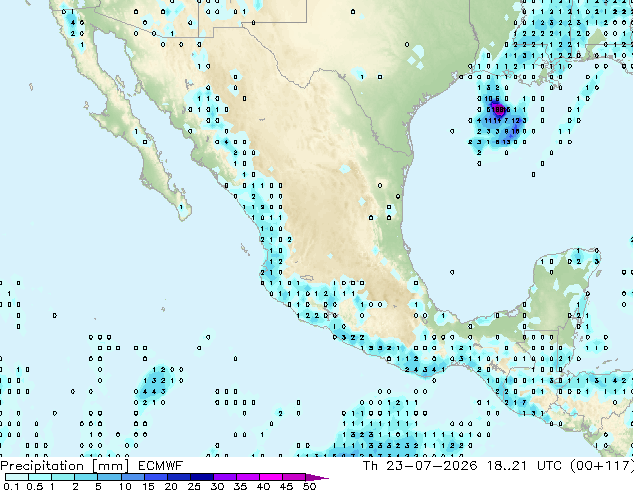Click the magenta peak rainfall cell in the Gulf
This screenshot has width=634, height=490.
(x=500, y=109)
